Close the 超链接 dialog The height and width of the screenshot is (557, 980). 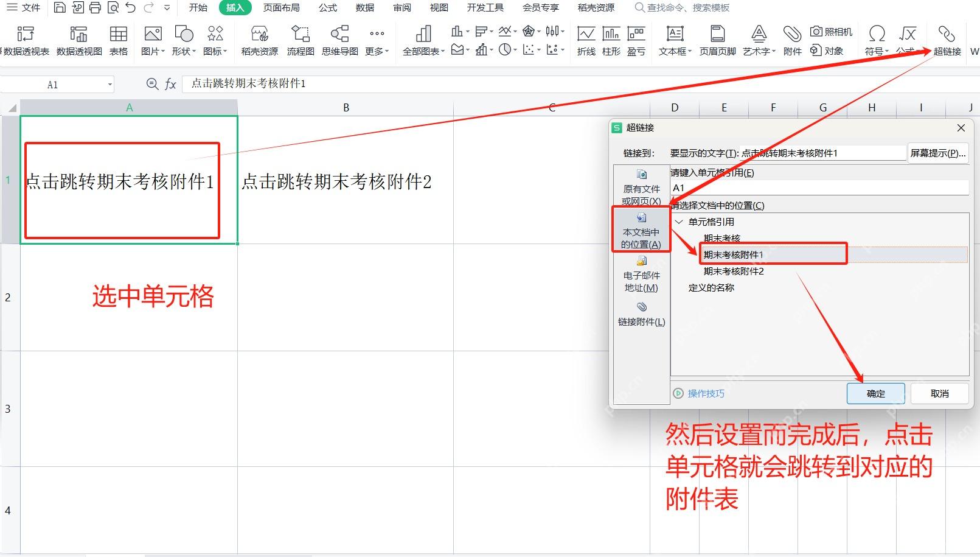961,128
